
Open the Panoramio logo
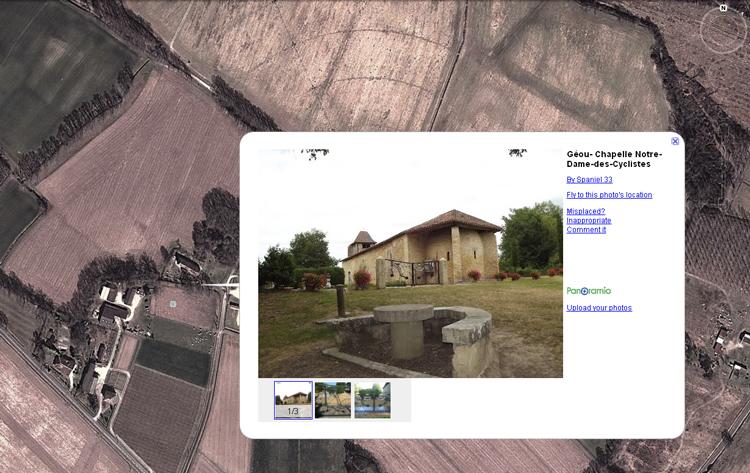(x=588, y=291)
